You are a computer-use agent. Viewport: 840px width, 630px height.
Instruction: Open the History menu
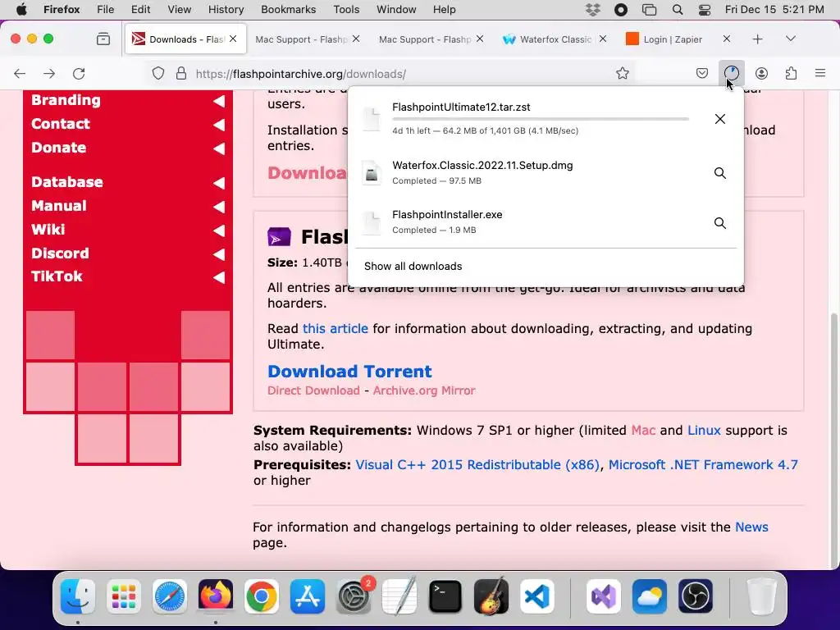tap(226, 10)
